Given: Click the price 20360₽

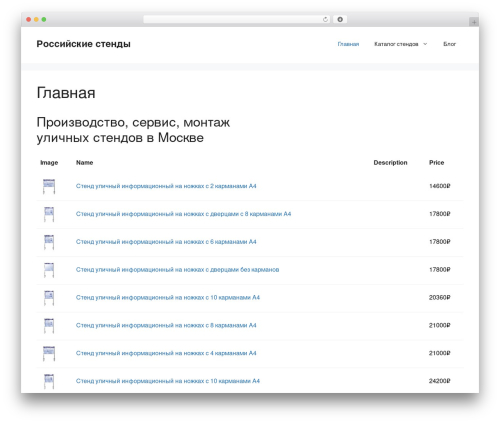Looking at the screenshot, I should click(x=440, y=297).
